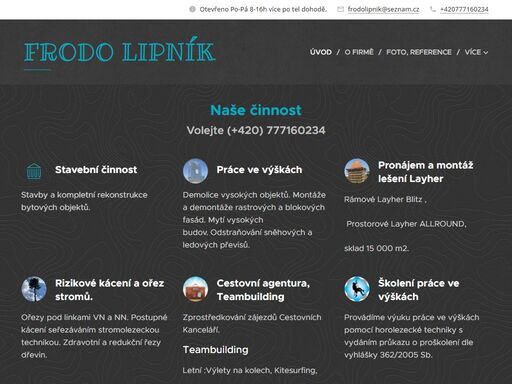
Task: Click the building icon for Stavební činnost
Action: coord(34,171)
